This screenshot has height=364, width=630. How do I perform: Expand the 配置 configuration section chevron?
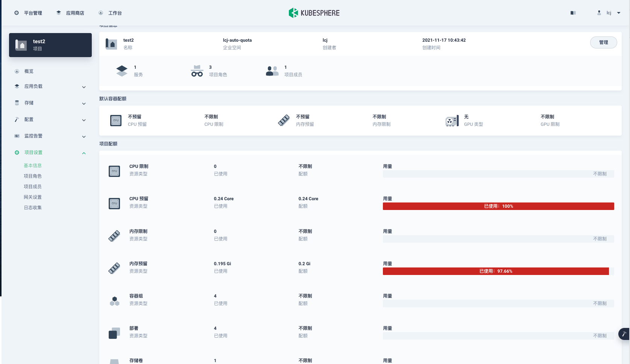pyautogui.click(x=84, y=120)
